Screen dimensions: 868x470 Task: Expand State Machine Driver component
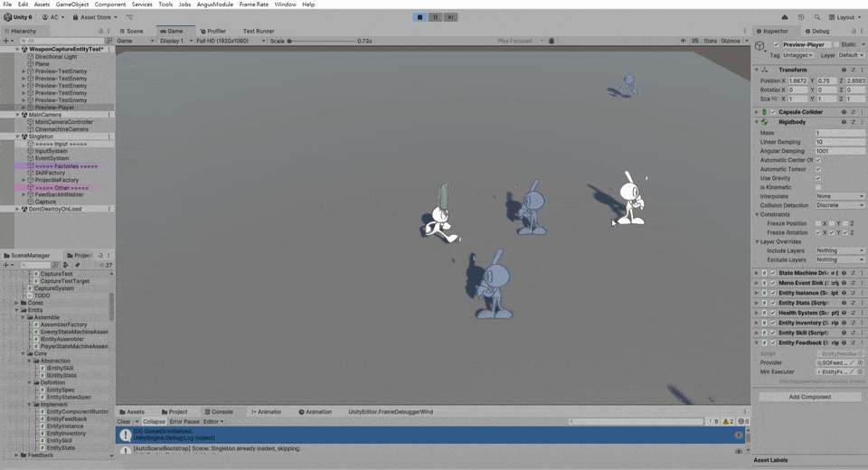757,273
